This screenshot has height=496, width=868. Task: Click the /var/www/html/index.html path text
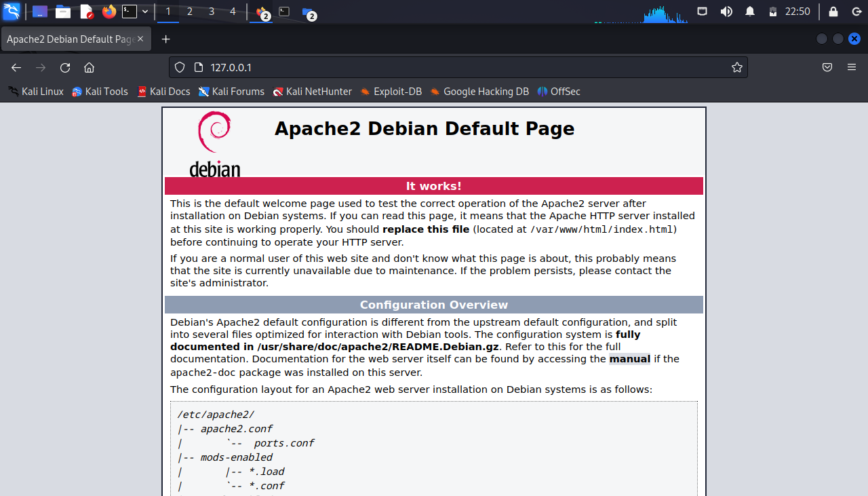pyautogui.click(x=601, y=229)
